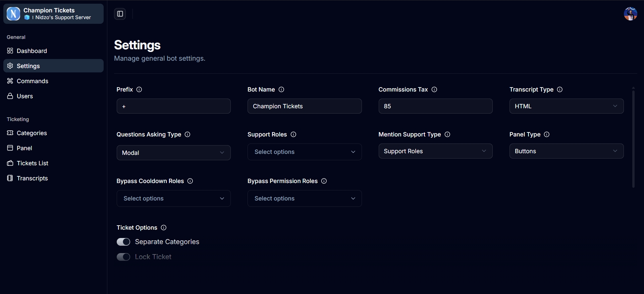The image size is (644, 294).
Task: Click info icon next to Ticket Options
Action: (164, 228)
